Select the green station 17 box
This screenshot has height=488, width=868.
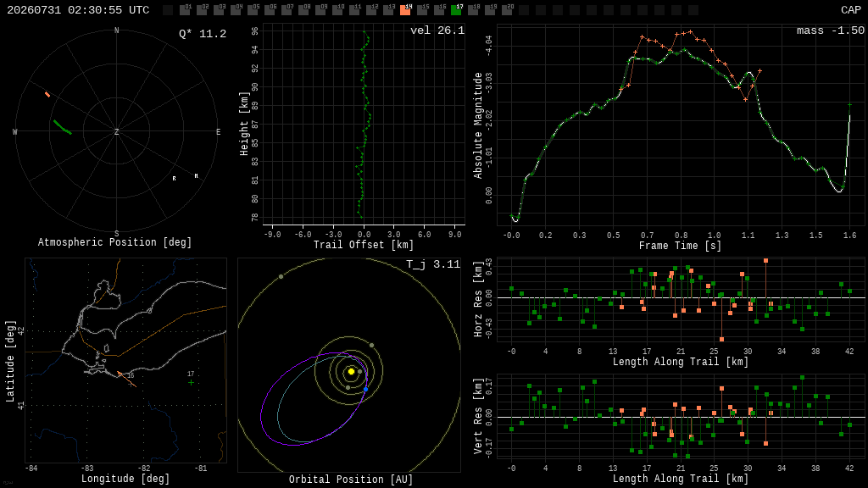[x=456, y=10]
